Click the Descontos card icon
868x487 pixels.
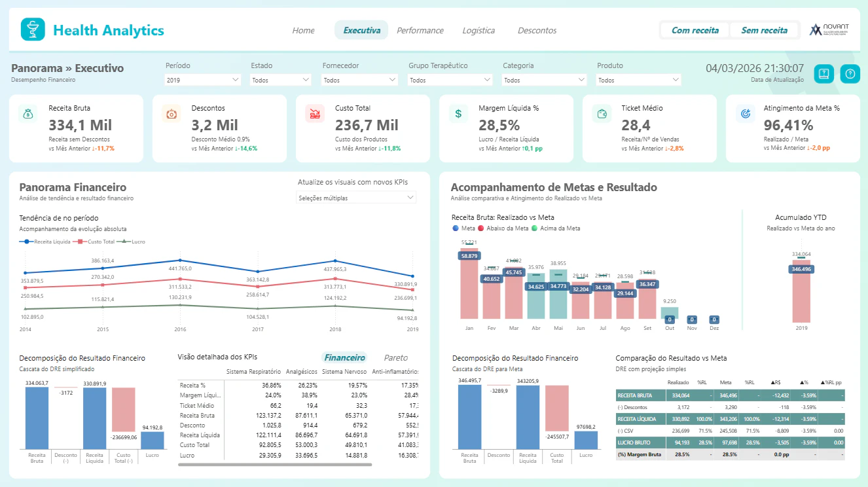coord(172,114)
